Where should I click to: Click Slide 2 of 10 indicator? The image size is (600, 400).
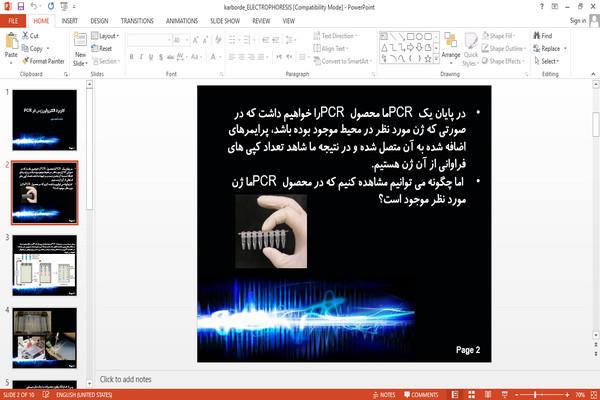click(19, 395)
